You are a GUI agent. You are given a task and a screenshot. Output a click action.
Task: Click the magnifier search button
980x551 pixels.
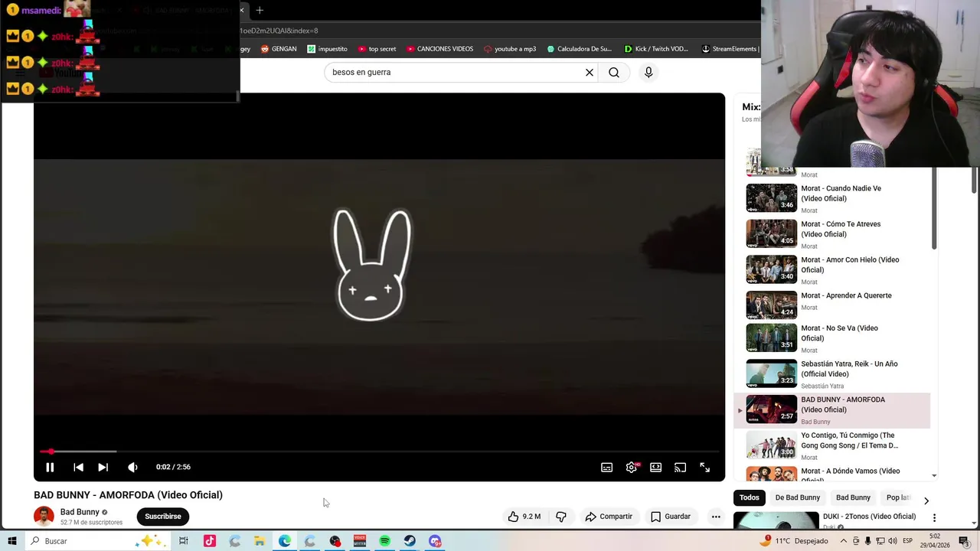click(x=614, y=72)
